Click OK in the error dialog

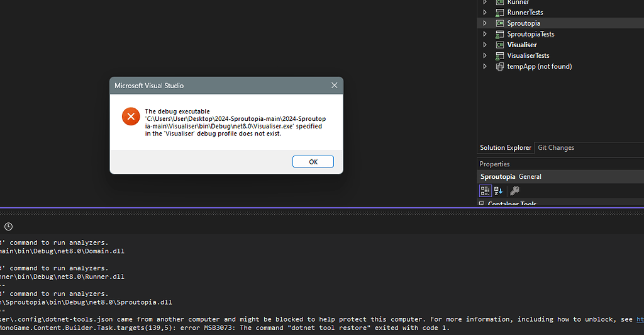coord(313,162)
